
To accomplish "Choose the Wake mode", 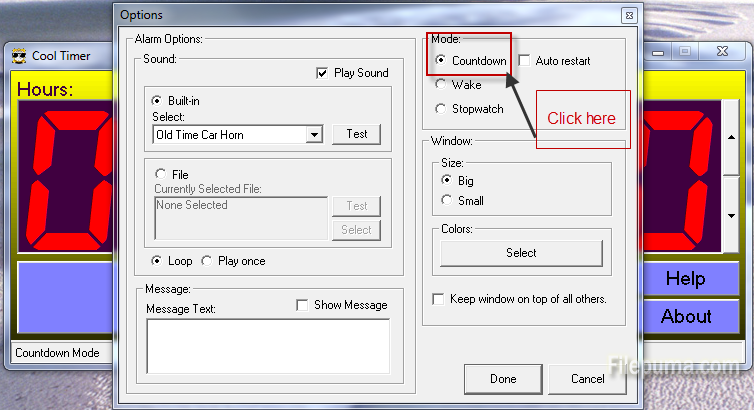I will click(x=441, y=85).
